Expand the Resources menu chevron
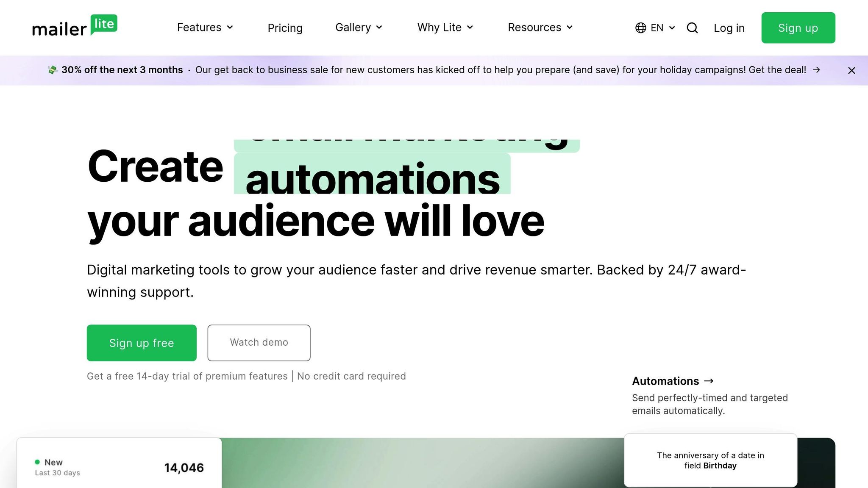868x488 pixels. [570, 28]
